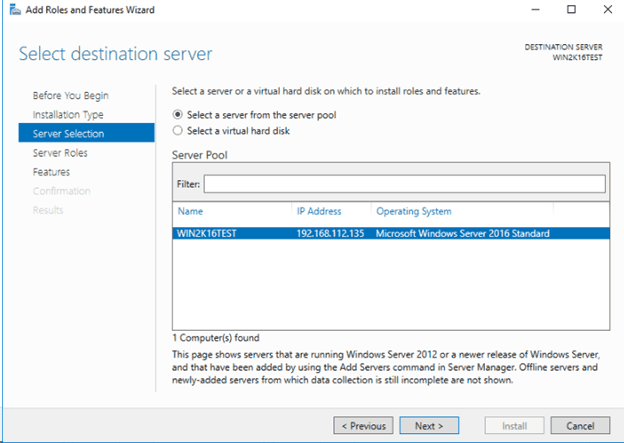This screenshot has height=443, width=624.
Task: Cancel the Add Roles wizard
Action: pos(580,426)
